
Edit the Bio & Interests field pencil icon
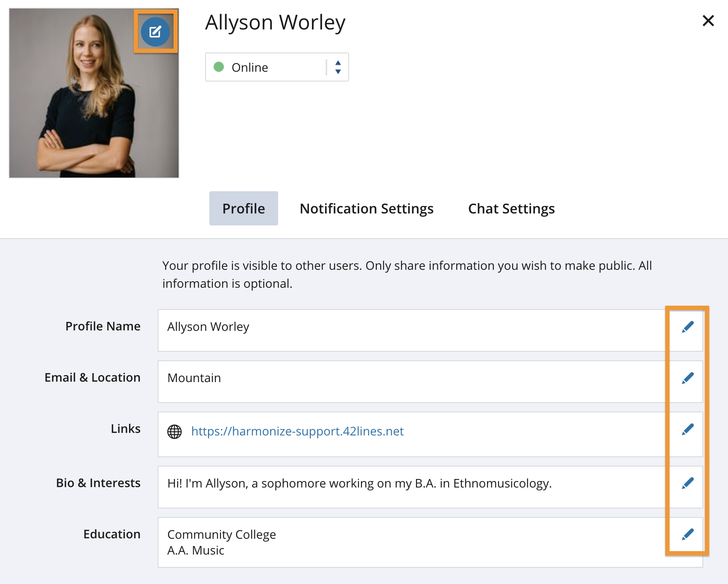[x=688, y=483]
